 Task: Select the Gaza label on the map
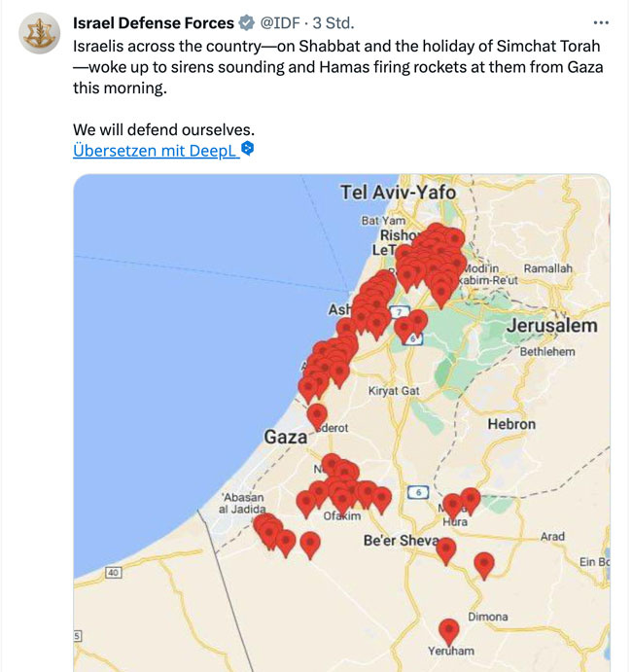(x=286, y=438)
